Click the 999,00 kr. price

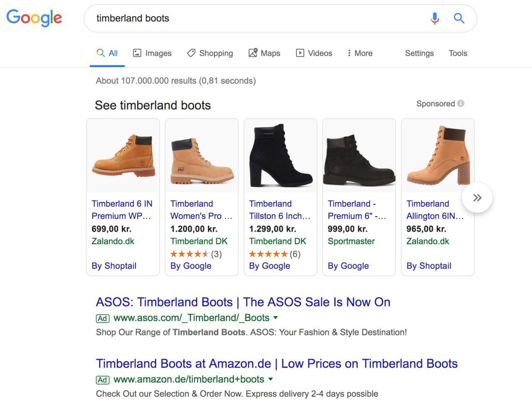click(347, 229)
